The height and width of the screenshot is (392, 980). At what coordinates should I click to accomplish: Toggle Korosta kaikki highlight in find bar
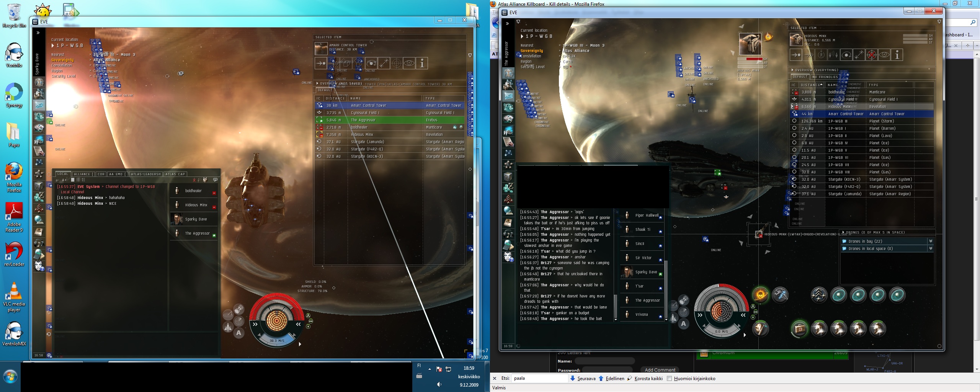[645, 379]
